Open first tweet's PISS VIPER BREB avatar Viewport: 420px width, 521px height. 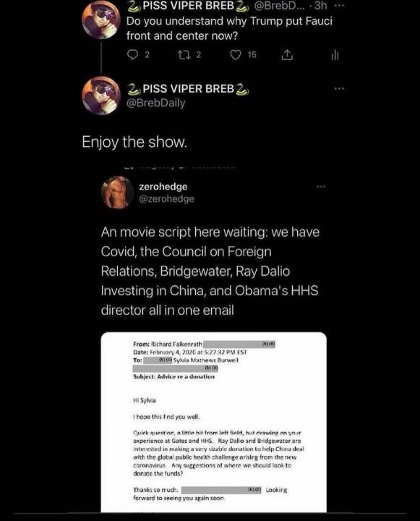point(101,20)
